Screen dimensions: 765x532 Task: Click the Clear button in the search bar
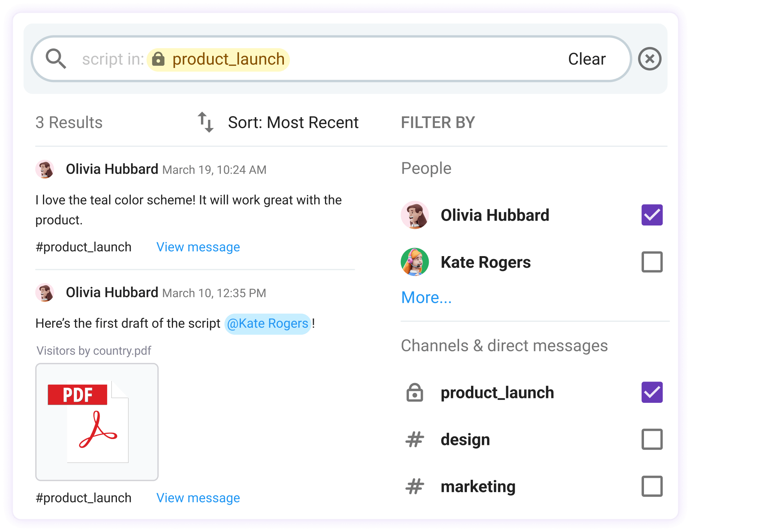[x=586, y=59]
